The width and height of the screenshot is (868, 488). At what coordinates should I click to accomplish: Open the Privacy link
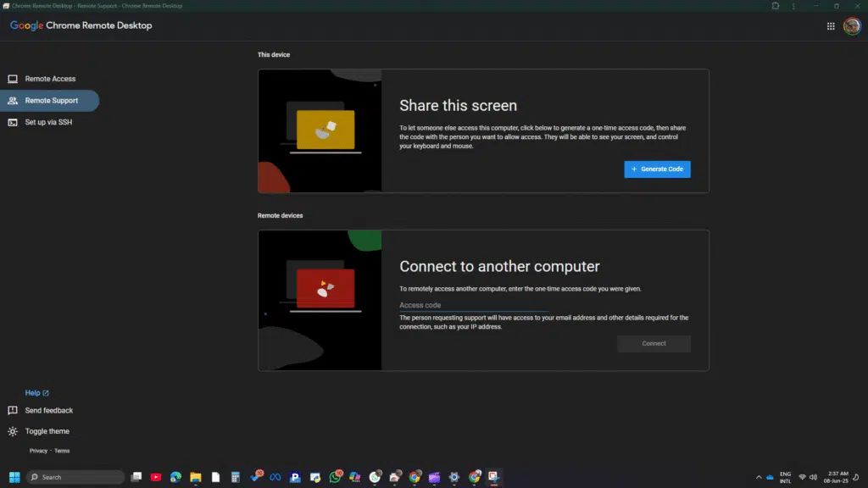pyautogui.click(x=38, y=451)
